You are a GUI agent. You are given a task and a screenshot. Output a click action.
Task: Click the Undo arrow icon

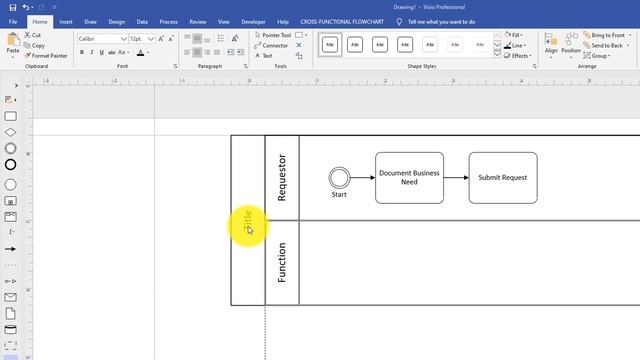point(26,7)
